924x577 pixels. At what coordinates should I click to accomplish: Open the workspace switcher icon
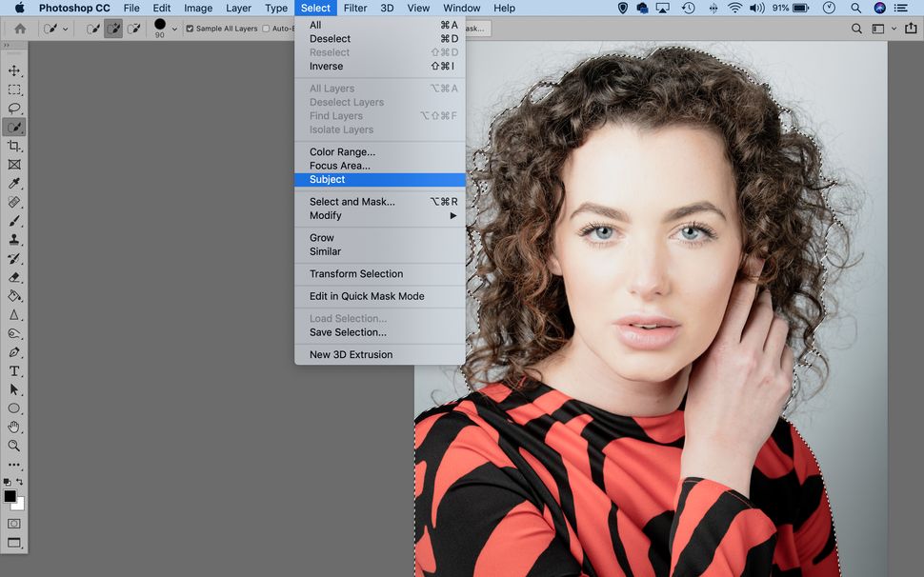click(x=878, y=29)
